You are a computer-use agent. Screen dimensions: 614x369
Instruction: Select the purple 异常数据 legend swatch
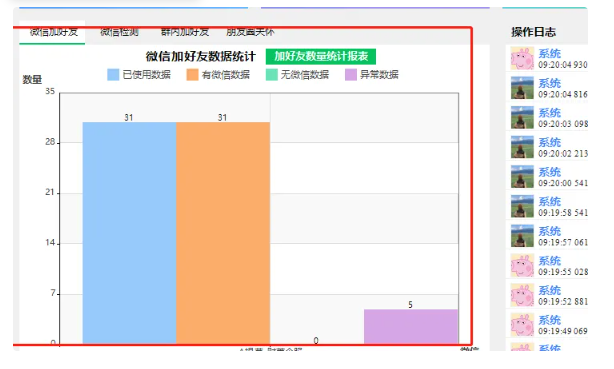tap(350, 74)
